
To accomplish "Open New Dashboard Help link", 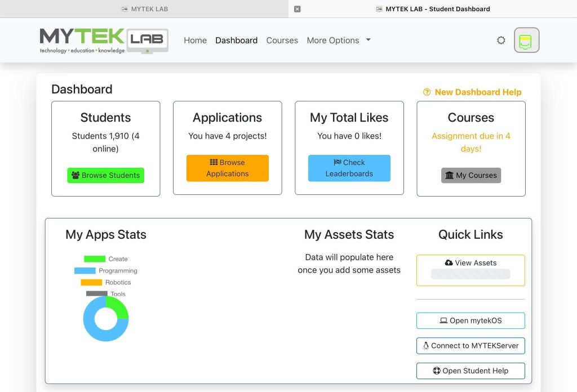I will pos(472,92).
